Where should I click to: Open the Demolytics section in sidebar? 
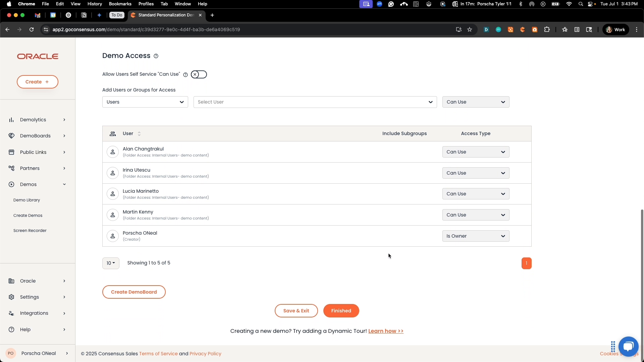[x=33, y=120]
